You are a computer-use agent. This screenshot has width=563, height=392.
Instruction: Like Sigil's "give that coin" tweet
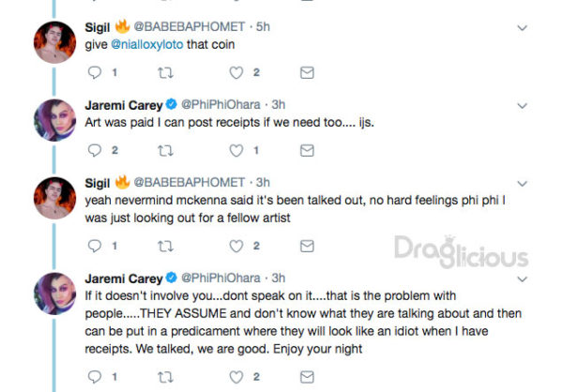(x=237, y=72)
